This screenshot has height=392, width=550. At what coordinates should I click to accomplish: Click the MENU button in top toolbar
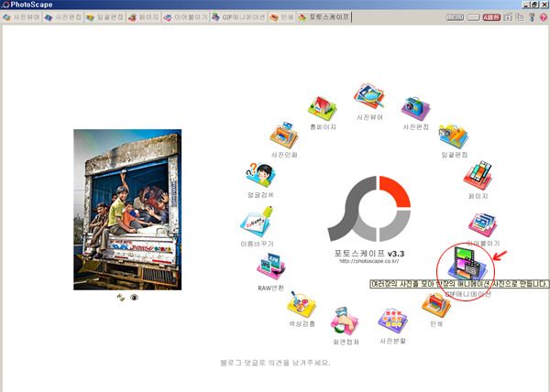coord(455,17)
